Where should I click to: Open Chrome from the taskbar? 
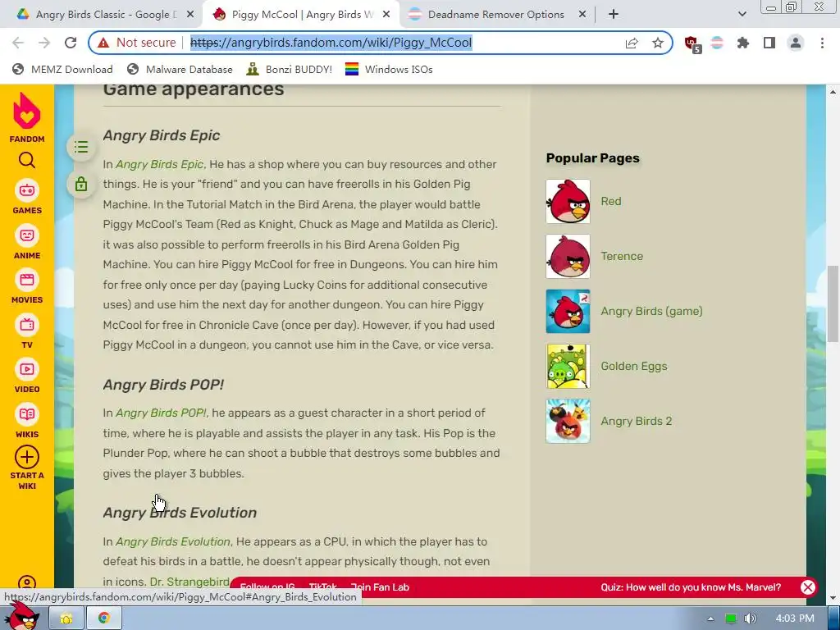104,619
